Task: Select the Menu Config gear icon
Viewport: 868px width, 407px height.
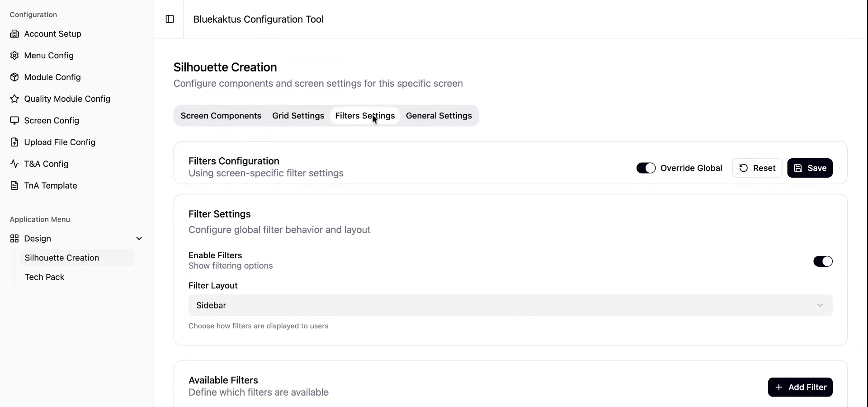Action: coord(15,55)
